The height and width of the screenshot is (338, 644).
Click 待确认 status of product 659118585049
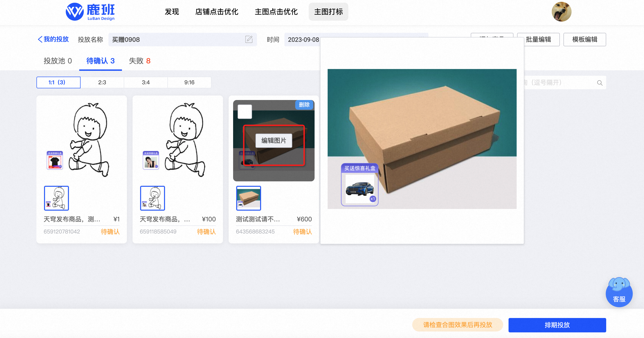(206, 232)
